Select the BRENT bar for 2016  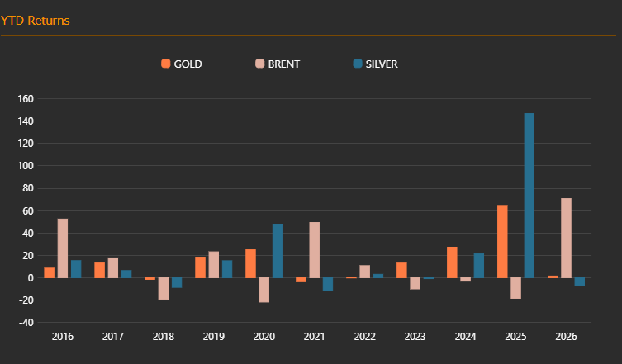[63, 248]
